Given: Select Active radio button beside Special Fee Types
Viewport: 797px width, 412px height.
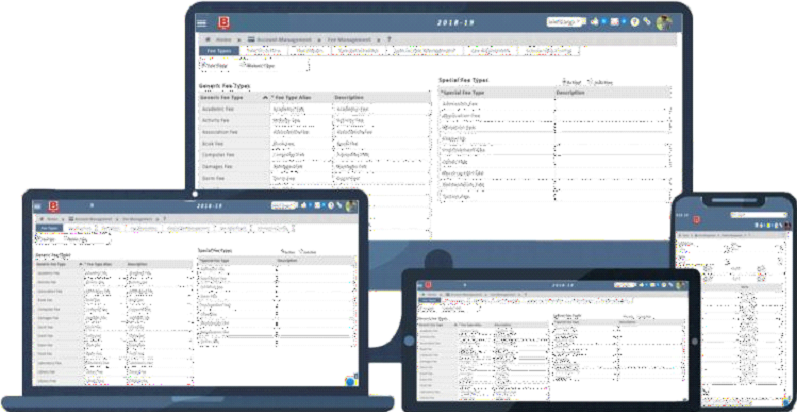Looking at the screenshot, I should tap(565, 82).
